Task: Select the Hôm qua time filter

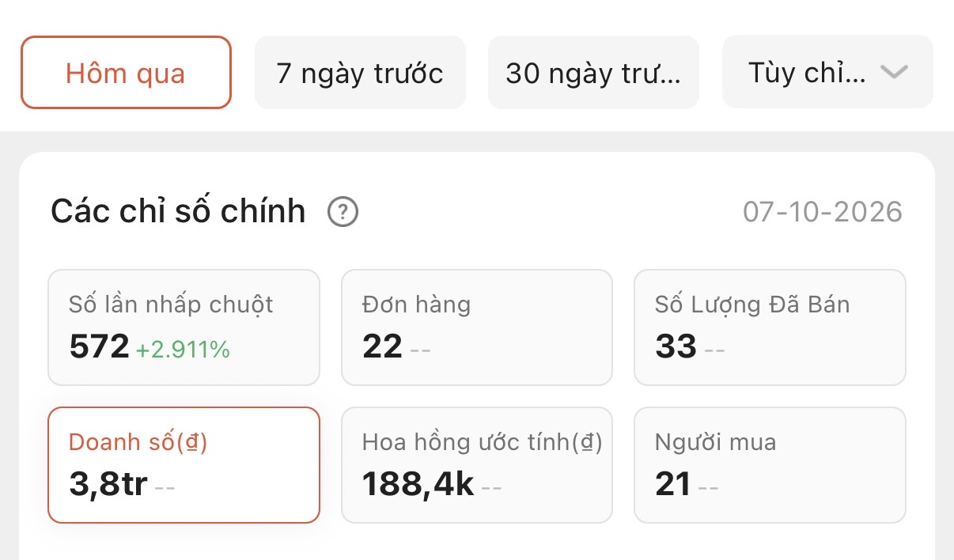Action: click(126, 72)
